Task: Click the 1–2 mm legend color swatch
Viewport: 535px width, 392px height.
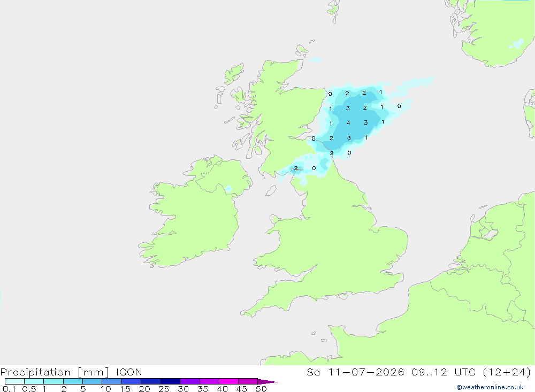Action: [x=53, y=381]
